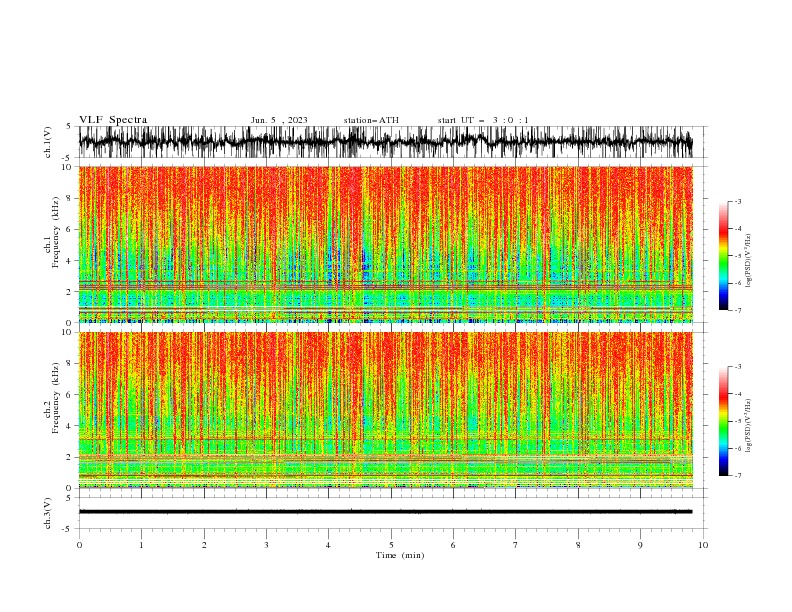Viewport: 792px width, 612px height.
Task: Click the "Time (min)" x-axis label
Action: [x=400, y=555]
